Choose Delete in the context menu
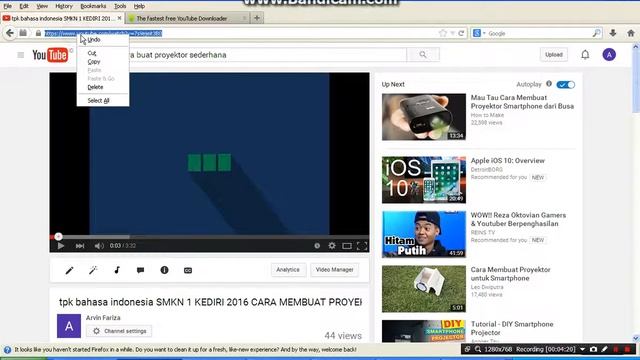 (103, 87)
